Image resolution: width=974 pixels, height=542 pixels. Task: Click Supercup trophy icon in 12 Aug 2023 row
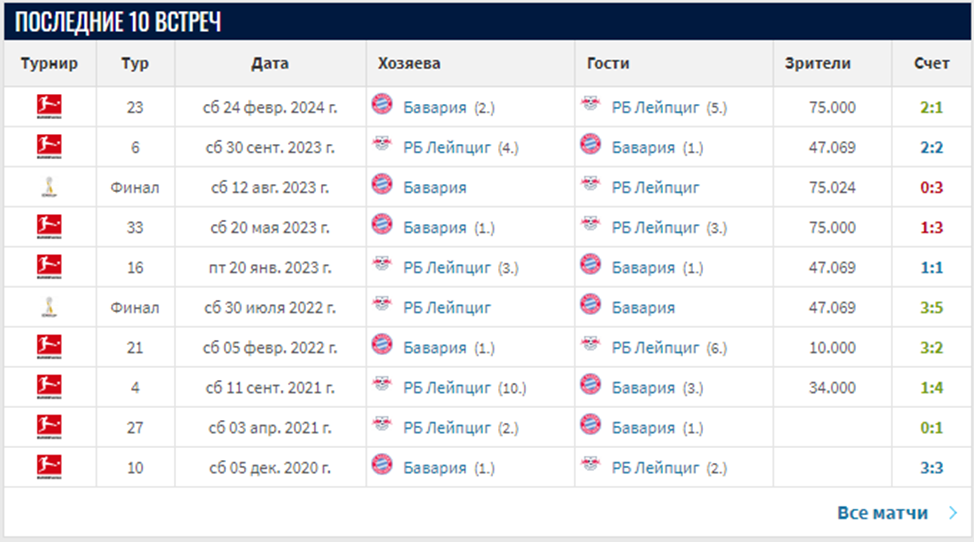(x=49, y=186)
